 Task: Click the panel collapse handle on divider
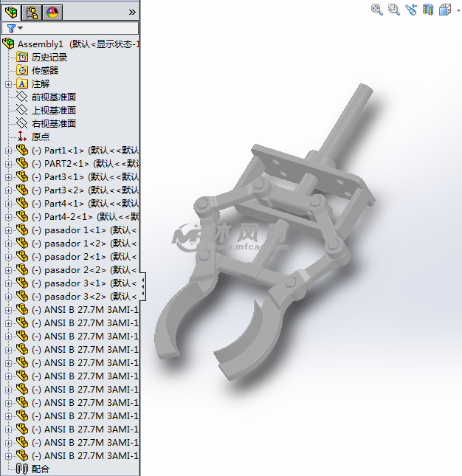click(143, 286)
